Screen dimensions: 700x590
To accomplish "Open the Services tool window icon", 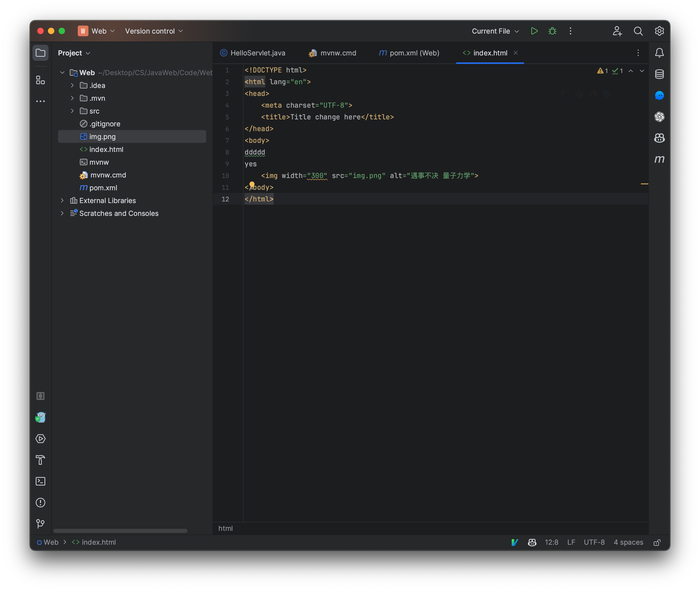I will pyautogui.click(x=40, y=439).
